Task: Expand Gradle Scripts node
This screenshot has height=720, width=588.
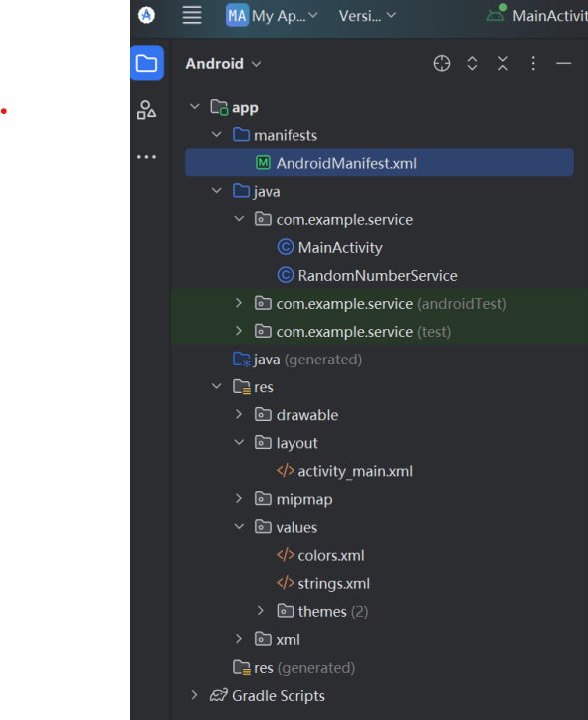Action: point(194,695)
